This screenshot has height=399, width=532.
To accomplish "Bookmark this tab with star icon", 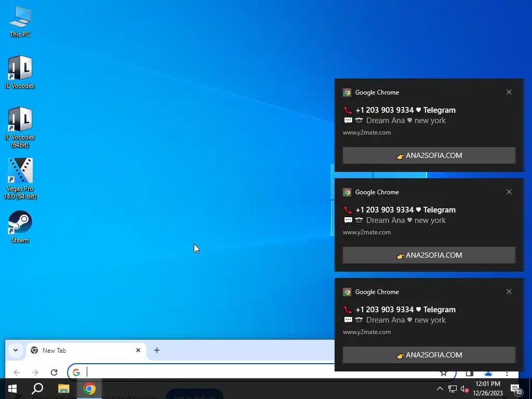I will [444, 373].
